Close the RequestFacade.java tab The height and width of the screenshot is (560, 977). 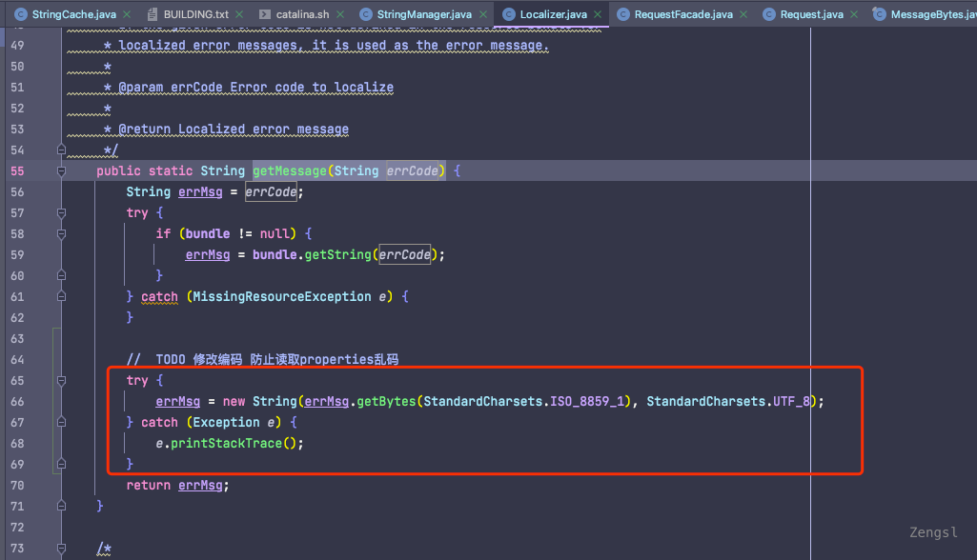(x=744, y=15)
